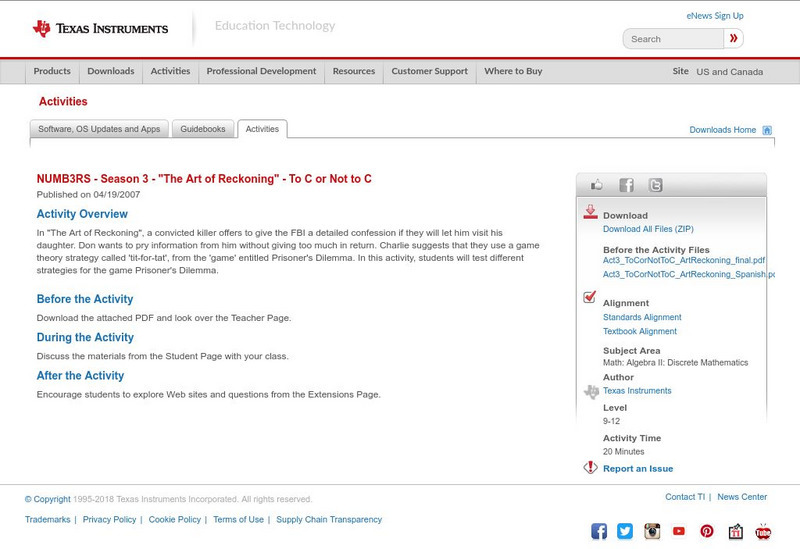Open the Textbook Alignment link

click(640, 332)
